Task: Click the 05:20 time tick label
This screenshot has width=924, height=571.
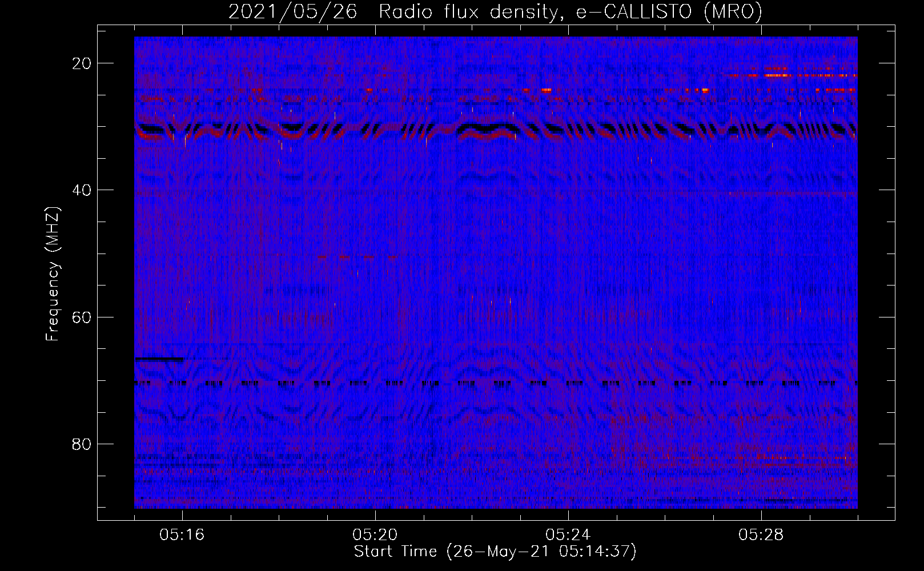Action: (x=375, y=535)
